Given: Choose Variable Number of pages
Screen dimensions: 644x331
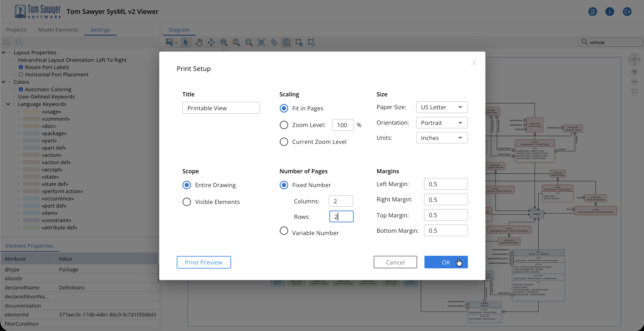Looking at the screenshot, I should click(x=284, y=230).
